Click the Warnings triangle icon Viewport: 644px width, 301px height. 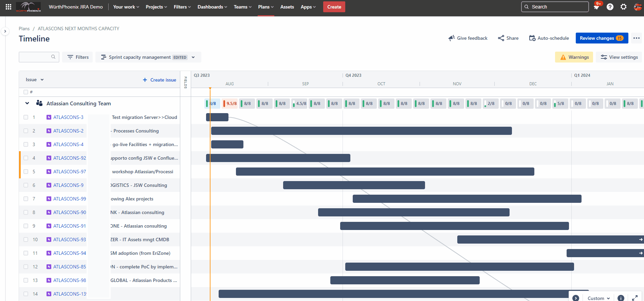(x=563, y=57)
